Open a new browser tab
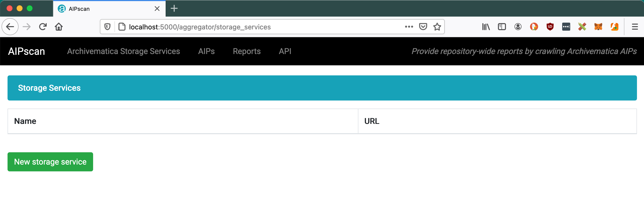 [174, 9]
